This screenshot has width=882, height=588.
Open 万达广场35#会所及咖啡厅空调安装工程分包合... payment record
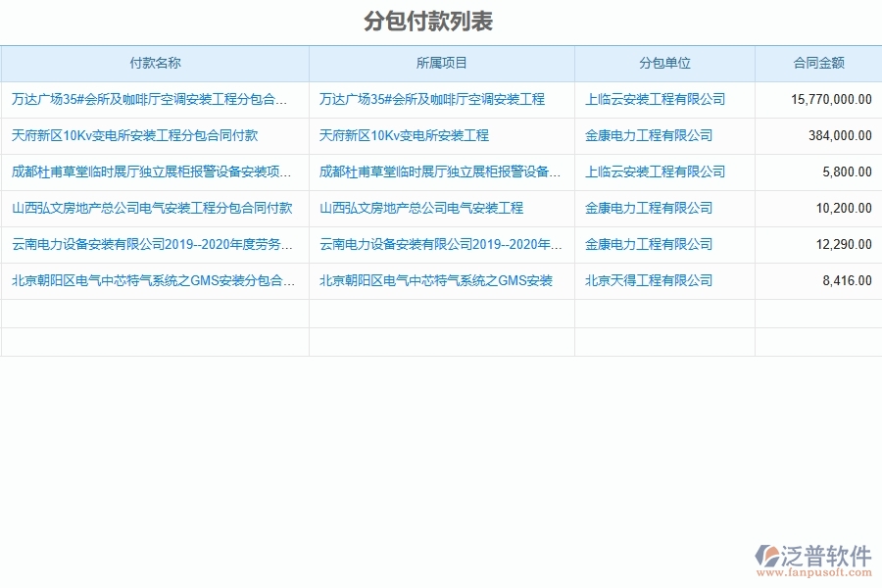147,99
